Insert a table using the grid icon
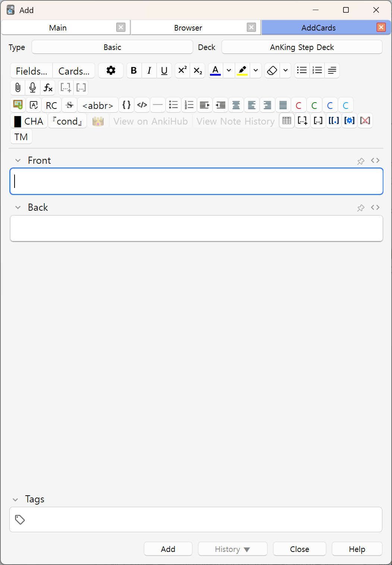The image size is (392, 565). pyautogui.click(x=287, y=121)
